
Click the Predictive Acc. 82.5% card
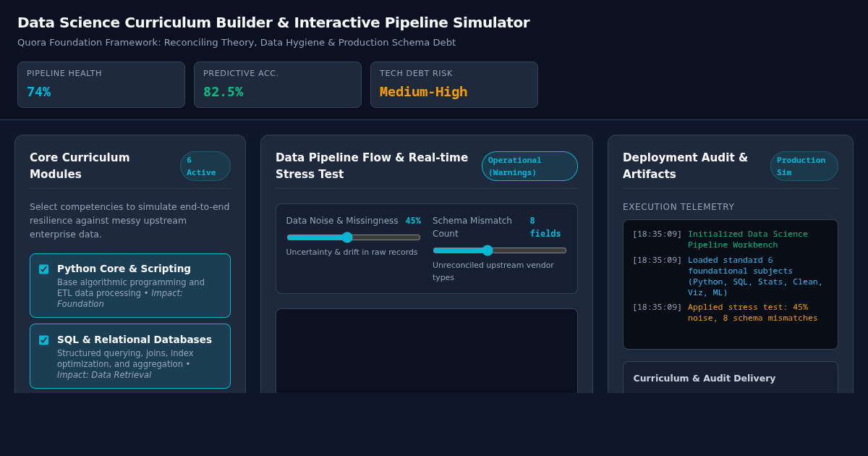(x=278, y=85)
